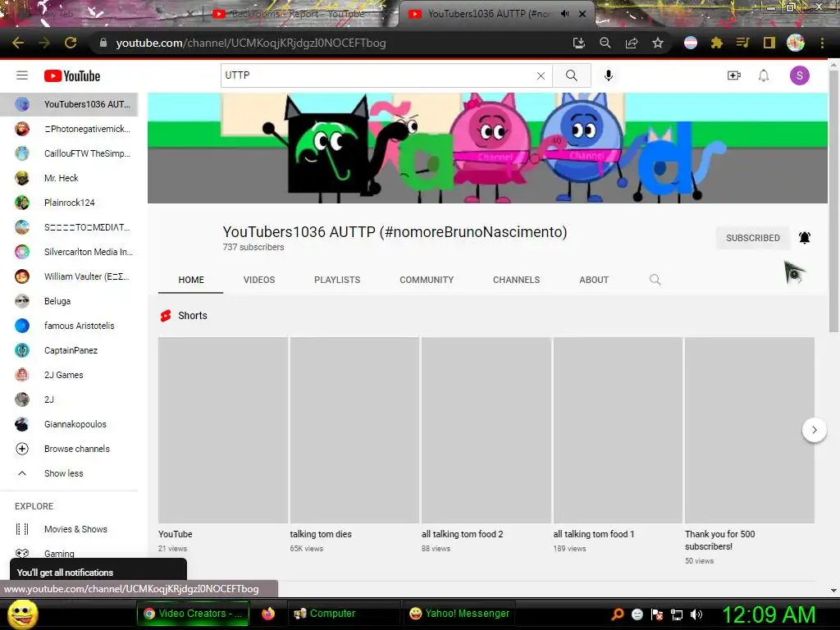Viewport: 840px width, 630px height.
Task: Bookmark this page with star icon
Action: (658, 43)
